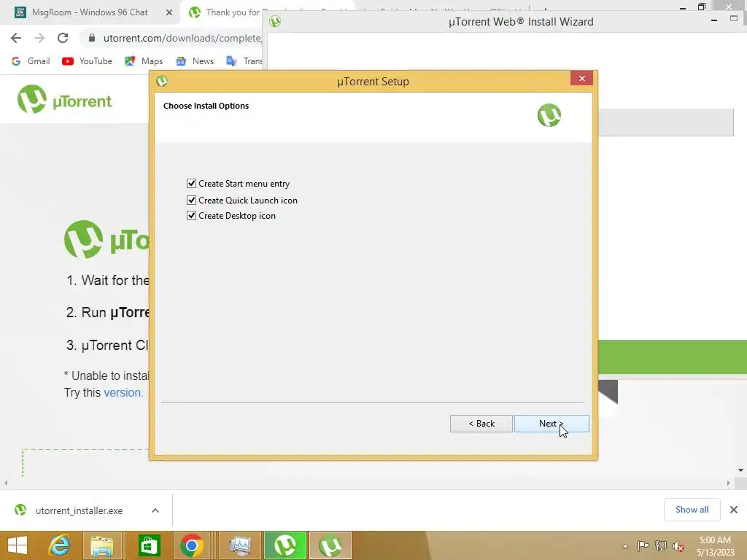Open the Translate bookmark
Screen dimensions: 747x560
tap(244, 61)
